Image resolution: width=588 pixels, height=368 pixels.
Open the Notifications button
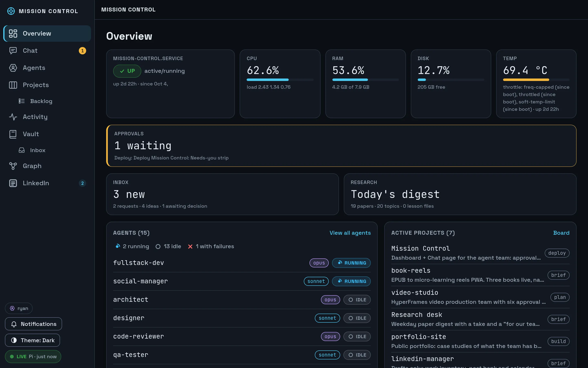(x=33, y=324)
